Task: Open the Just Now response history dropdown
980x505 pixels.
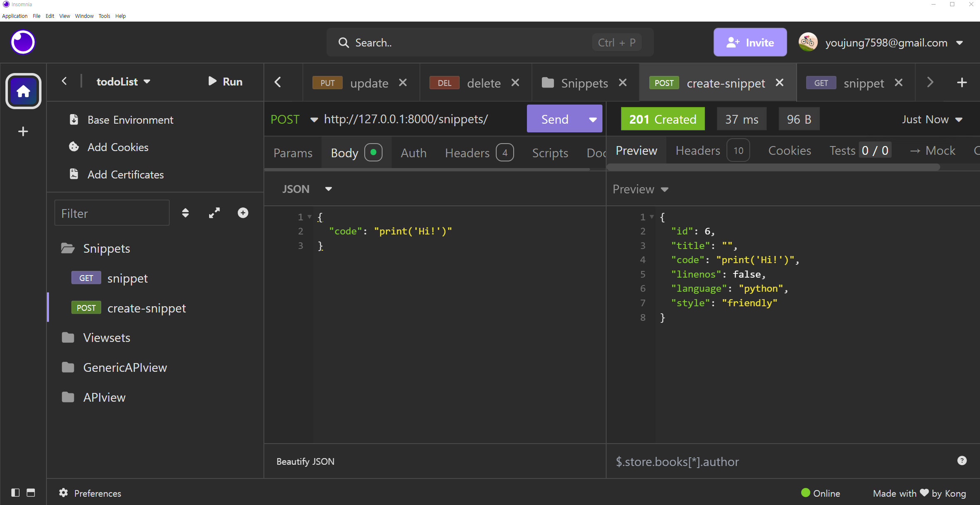Action: (x=932, y=120)
